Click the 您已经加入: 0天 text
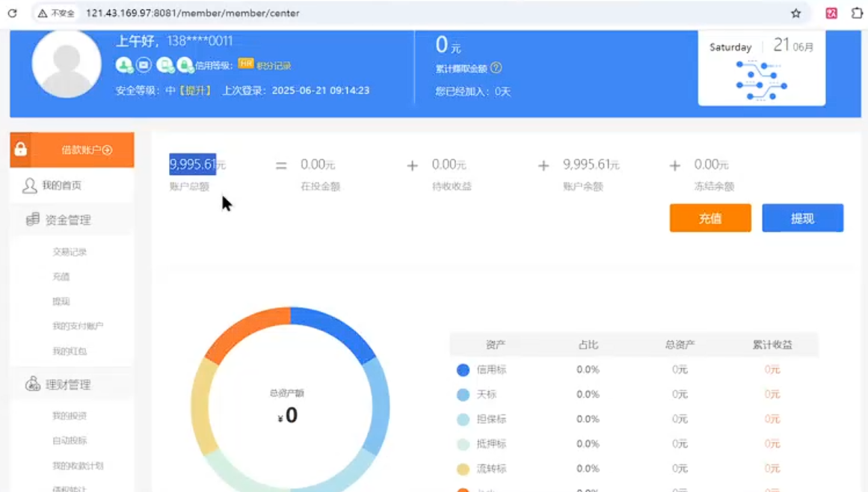Image resolution: width=868 pixels, height=492 pixels. (x=473, y=91)
